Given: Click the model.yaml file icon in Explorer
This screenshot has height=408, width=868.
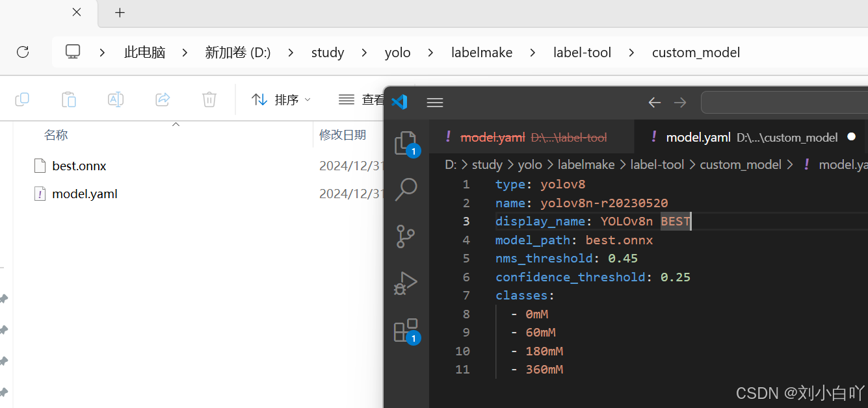Looking at the screenshot, I should tap(40, 194).
